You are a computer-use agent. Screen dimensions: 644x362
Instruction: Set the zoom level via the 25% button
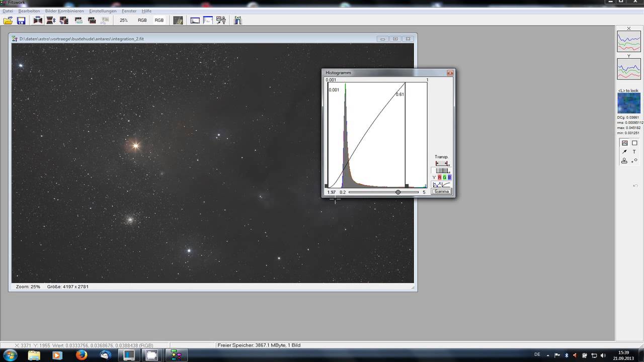pos(124,21)
